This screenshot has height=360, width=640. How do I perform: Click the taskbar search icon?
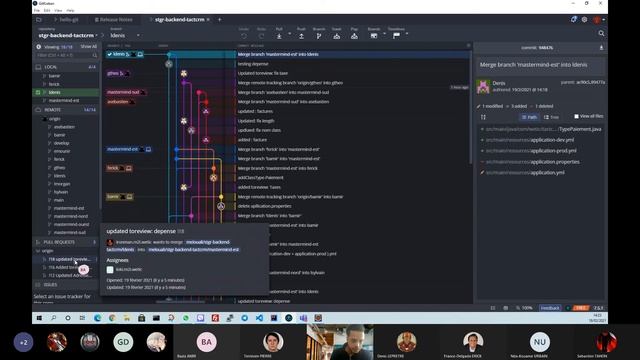click(53, 318)
